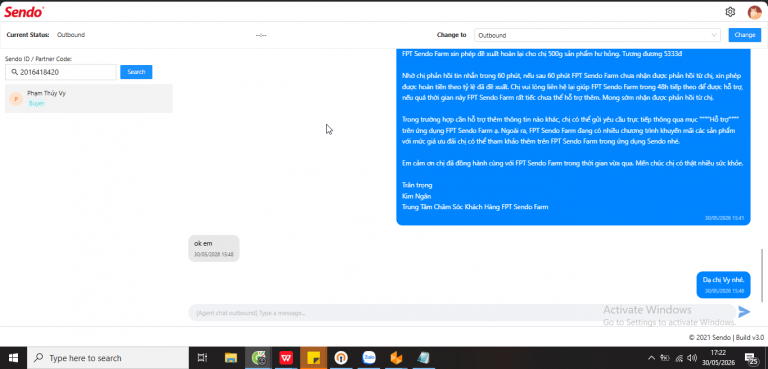Image resolution: width=768 pixels, height=369 pixels.
Task: Click the timestamp under 'ok em'
Action: (x=214, y=255)
